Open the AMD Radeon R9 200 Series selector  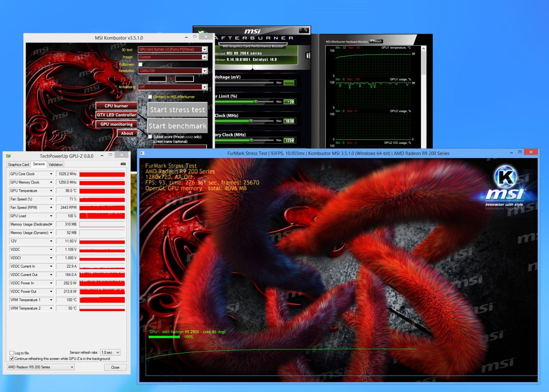click(x=41, y=367)
